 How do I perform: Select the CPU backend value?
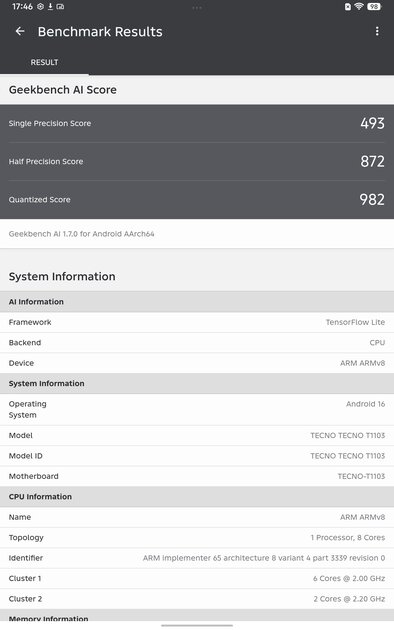coord(377,343)
